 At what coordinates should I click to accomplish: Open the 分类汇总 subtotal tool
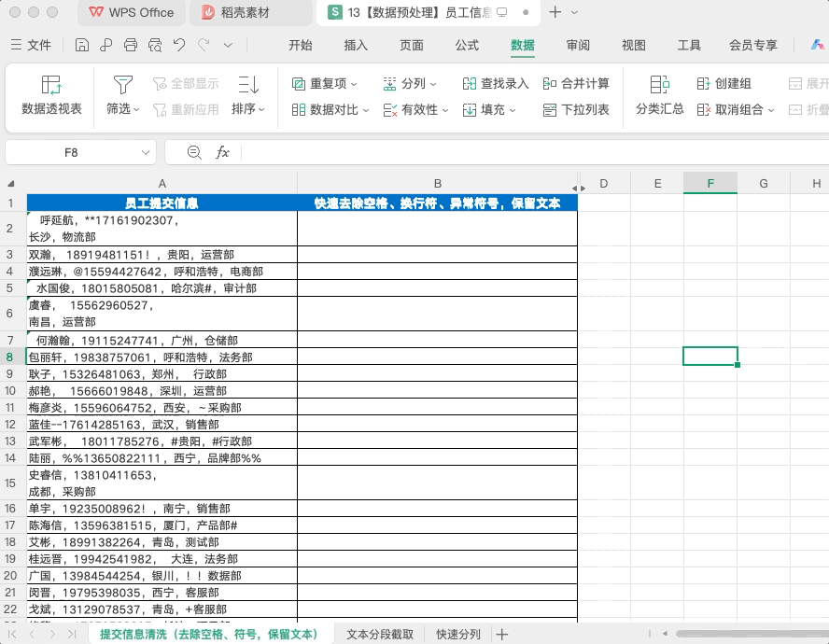[x=659, y=95]
